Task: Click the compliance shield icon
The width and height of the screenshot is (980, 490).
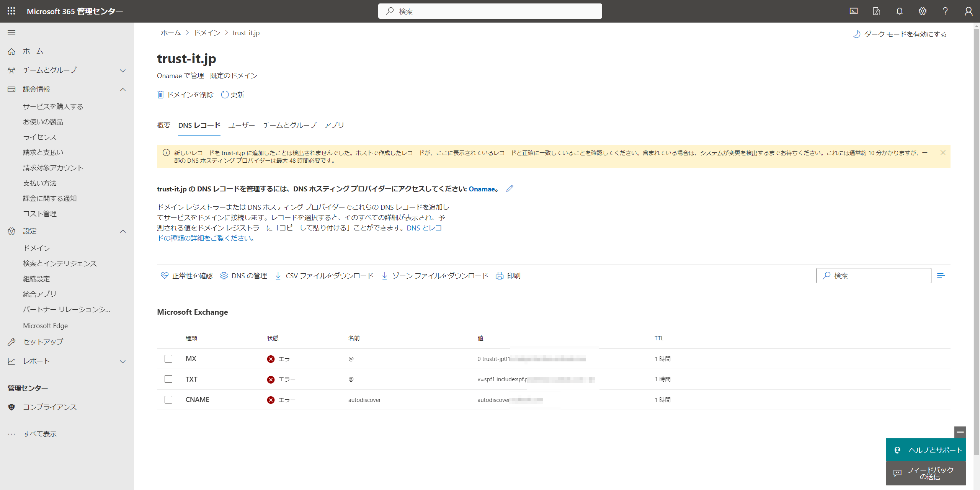Action: [11, 407]
